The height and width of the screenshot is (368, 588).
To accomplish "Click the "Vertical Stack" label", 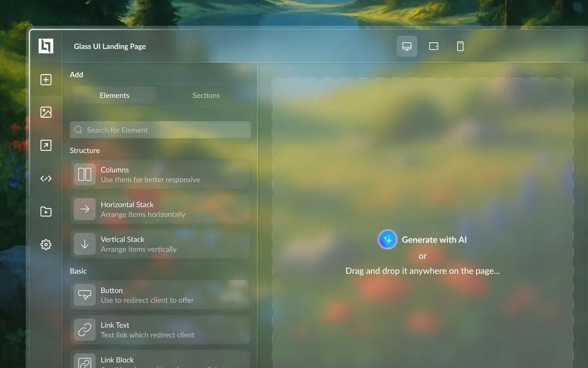I will [x=122, y=239].
